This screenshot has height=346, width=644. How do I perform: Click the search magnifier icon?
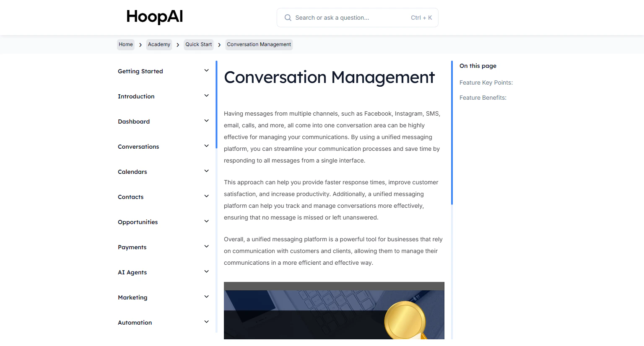point(288,18)
